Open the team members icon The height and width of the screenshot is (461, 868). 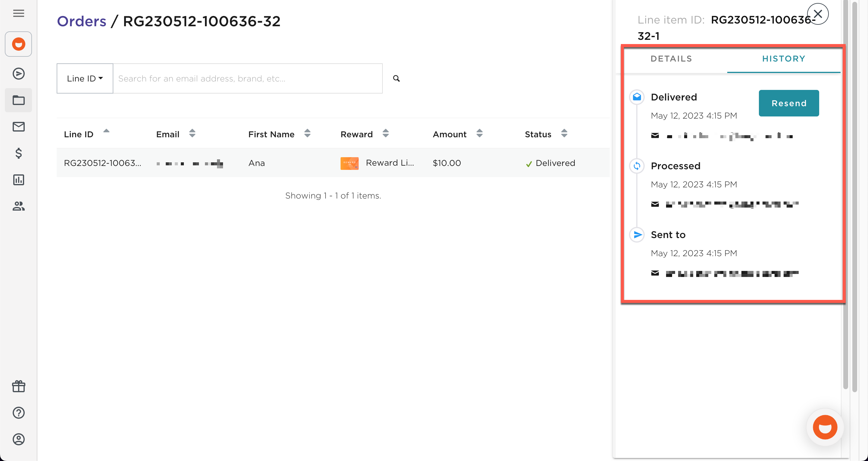[x=18, y=206]
